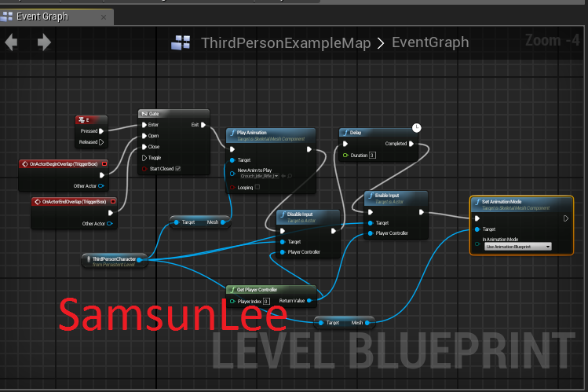This screenshot has height=392, width=588.
Task: Click the Gate node's Toggle pin
Action: [144, 158]
